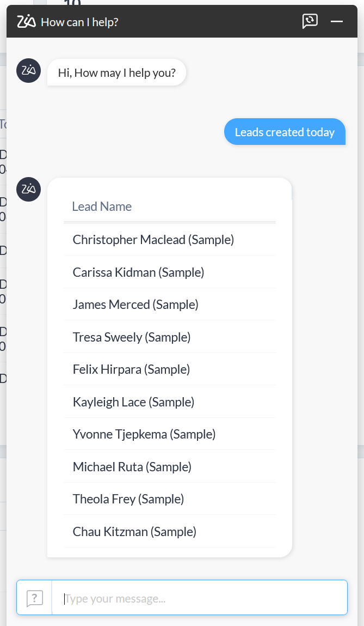
Task: Minimize the Zia chat panel
Action: (337, 21)
